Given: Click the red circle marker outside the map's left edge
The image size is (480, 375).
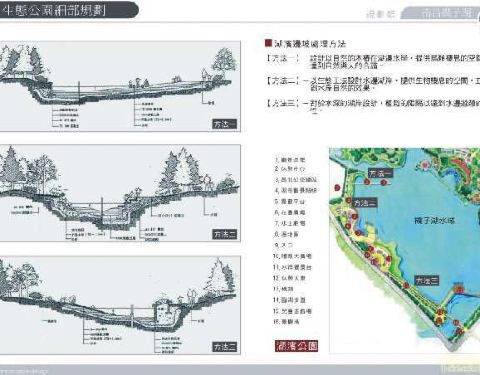Looking at the screenshot, I should click(x=337, y=188).
